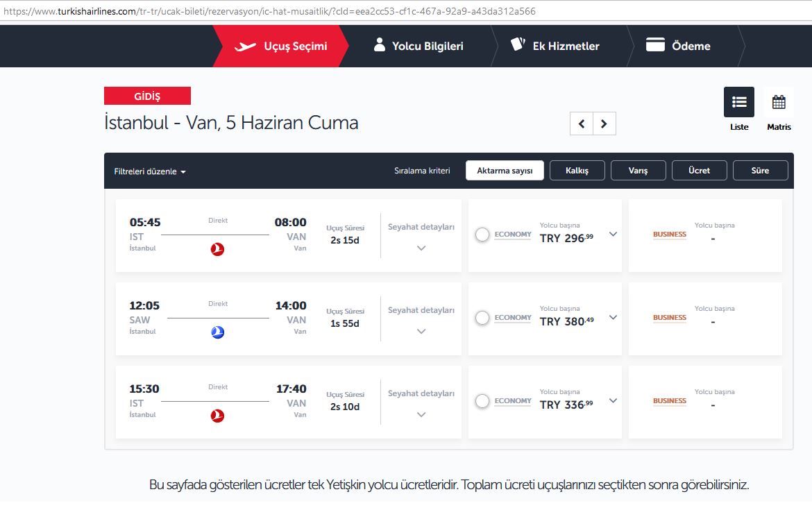This screenshot has width=812, height=510.
Task: Sort flights by Ücret
Action: coord(699,170)
